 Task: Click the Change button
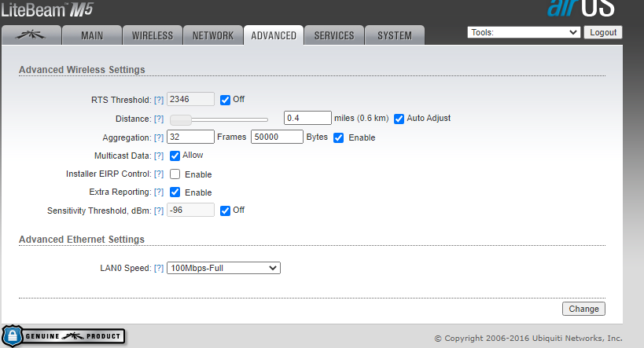click(x=583, y=309)
